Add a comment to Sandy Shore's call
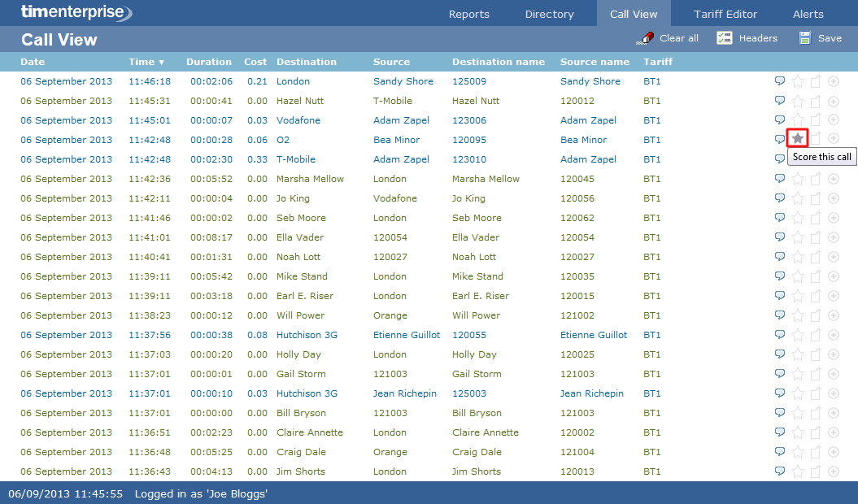This screenshot has height=504, width=858. (780, 81)
